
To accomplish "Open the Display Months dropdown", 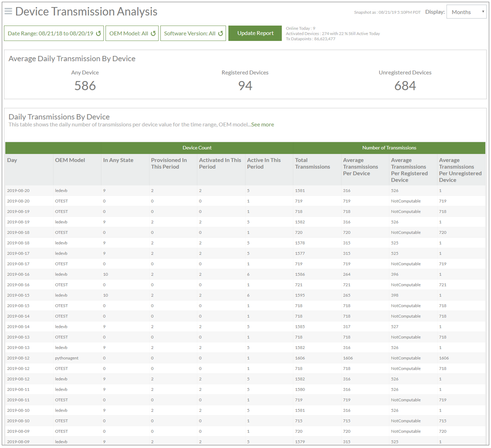I will coord(466,12).
